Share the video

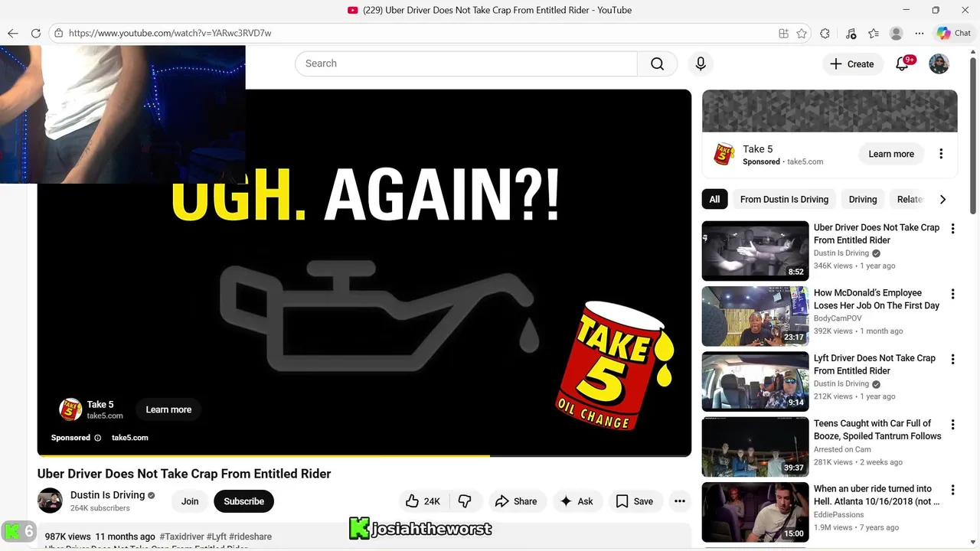[x=516, y=501]
